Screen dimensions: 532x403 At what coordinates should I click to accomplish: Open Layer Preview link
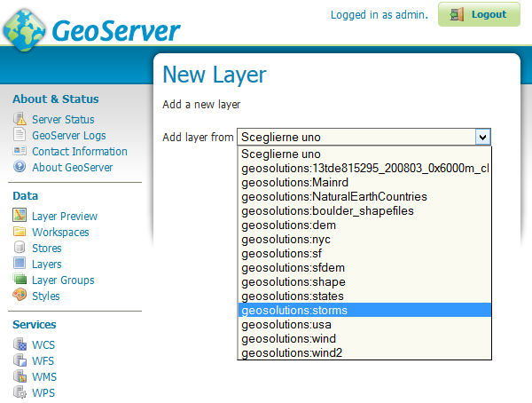point(65,216)
